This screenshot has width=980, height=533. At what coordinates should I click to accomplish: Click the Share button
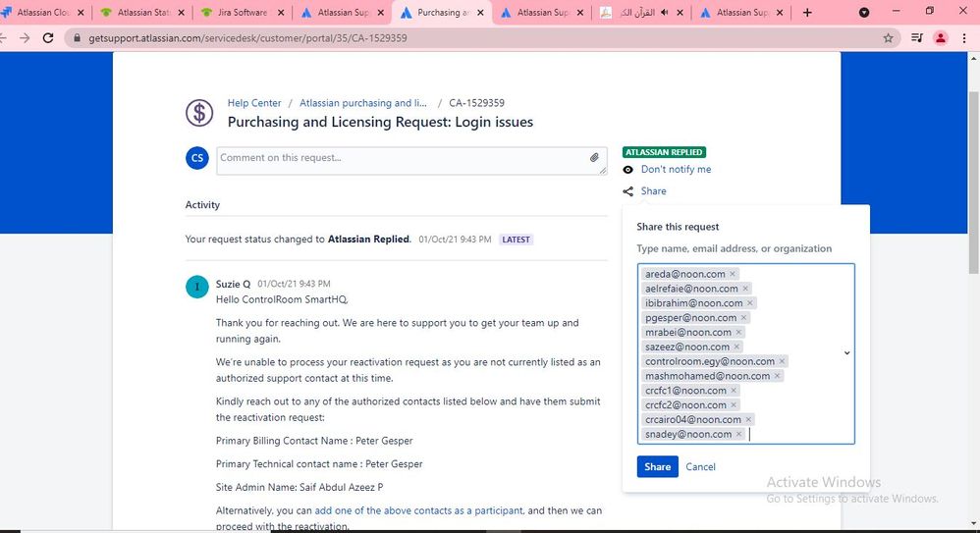click(658, 467)
